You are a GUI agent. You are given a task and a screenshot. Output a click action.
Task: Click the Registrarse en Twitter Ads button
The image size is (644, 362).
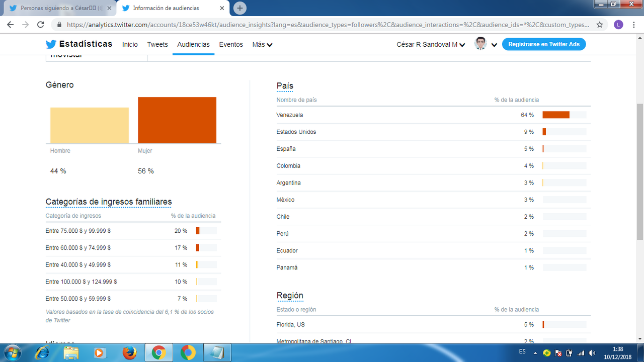click(544, 44)
